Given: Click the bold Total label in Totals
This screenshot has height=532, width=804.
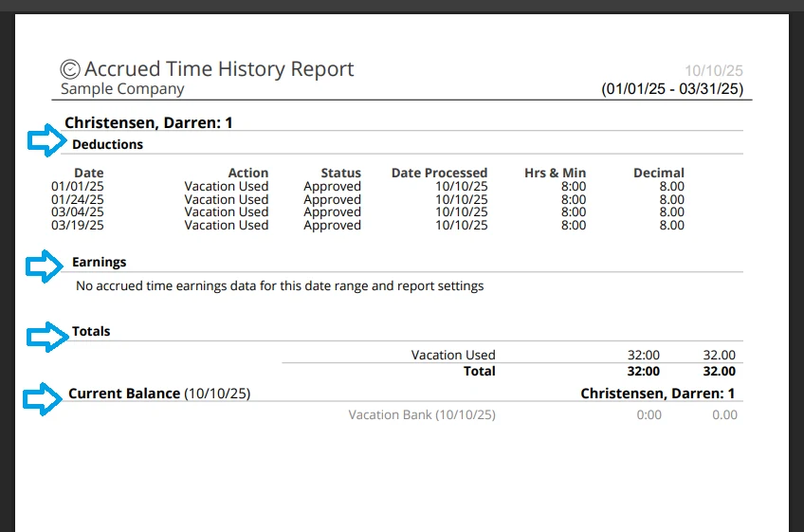Looking at the screenshot, I should pos(479,371).
